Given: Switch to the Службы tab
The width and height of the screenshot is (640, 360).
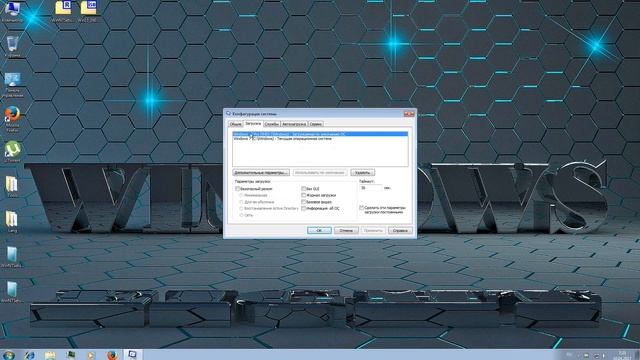Looking at the screenshot, I should pyautogui.click(x=271, y=124).
